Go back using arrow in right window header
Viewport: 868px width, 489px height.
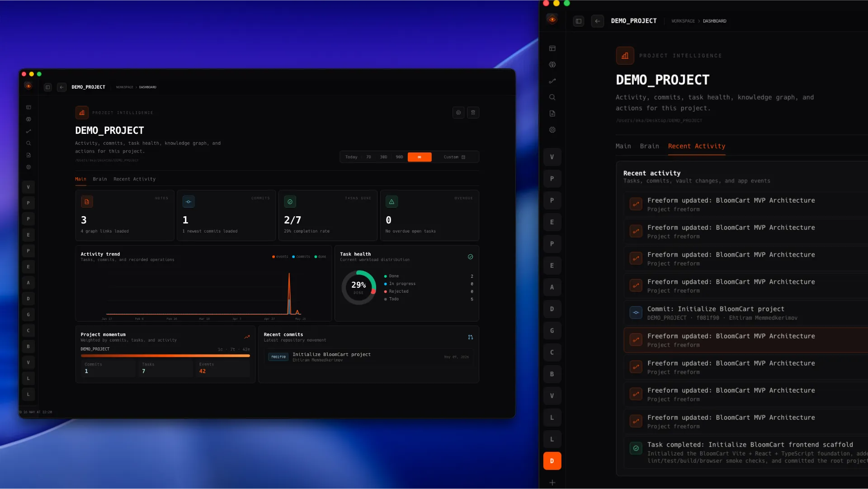597,21
